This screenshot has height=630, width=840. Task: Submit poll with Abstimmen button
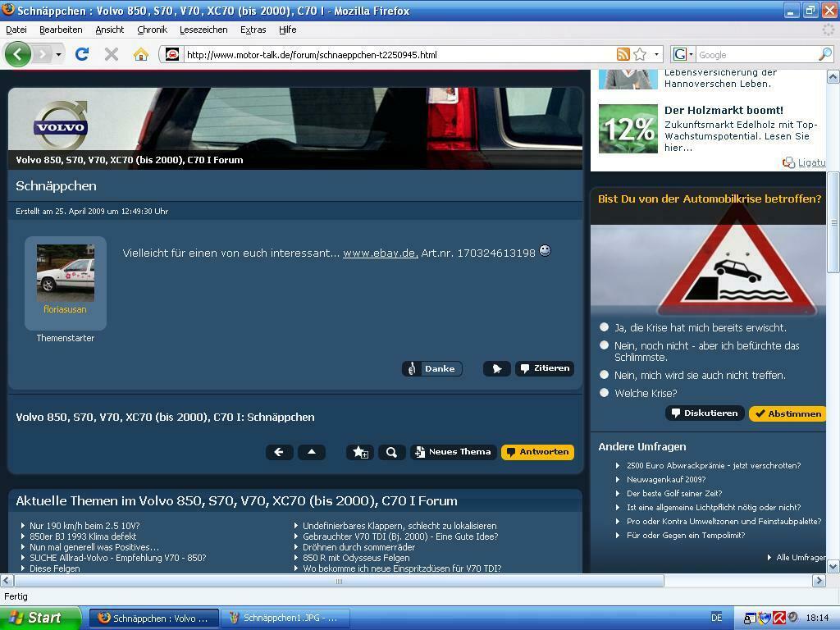pos(787,413)
